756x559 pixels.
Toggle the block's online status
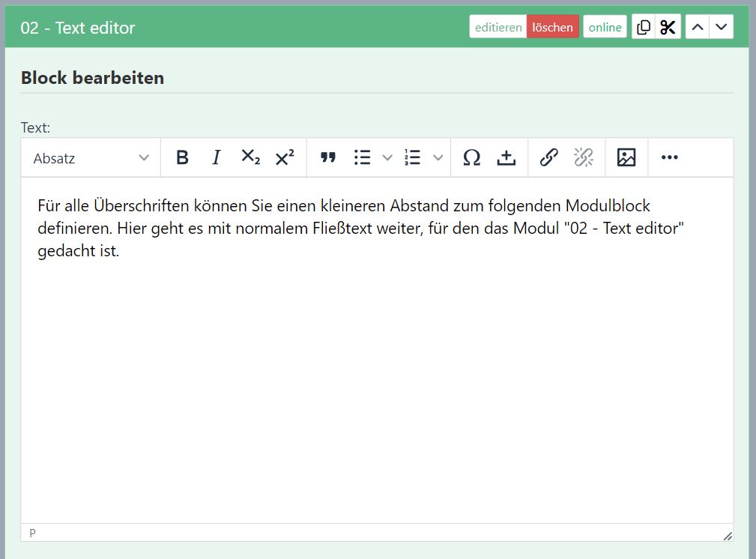coord(605,27)
